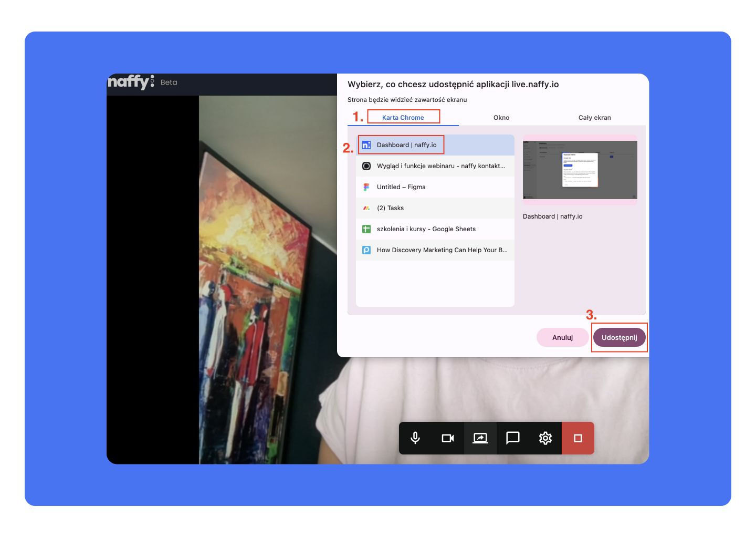
Task: Select Dashboard | naffy.io tab row
Action: click(435, 145)
